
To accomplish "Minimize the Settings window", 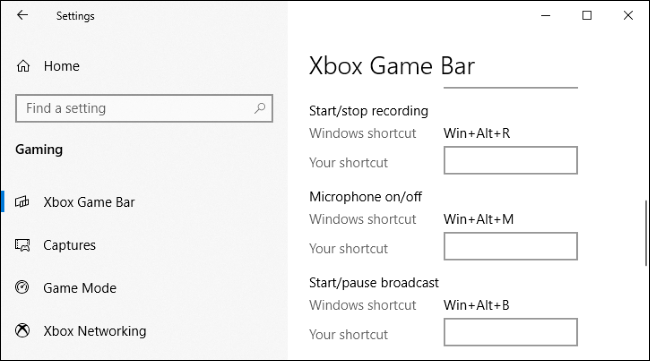I will click(546, 15).
